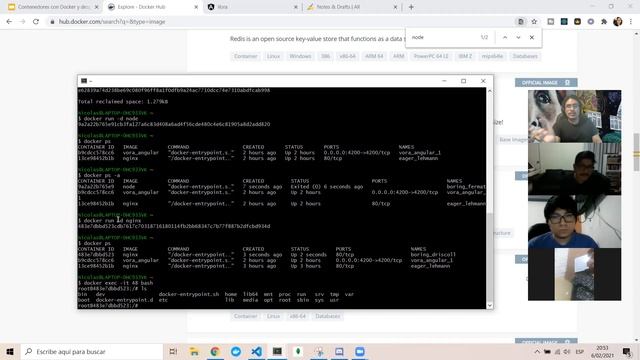Click the terminal window icon in title bar
The image size is (640, 360).
click(x=84, y=81)
